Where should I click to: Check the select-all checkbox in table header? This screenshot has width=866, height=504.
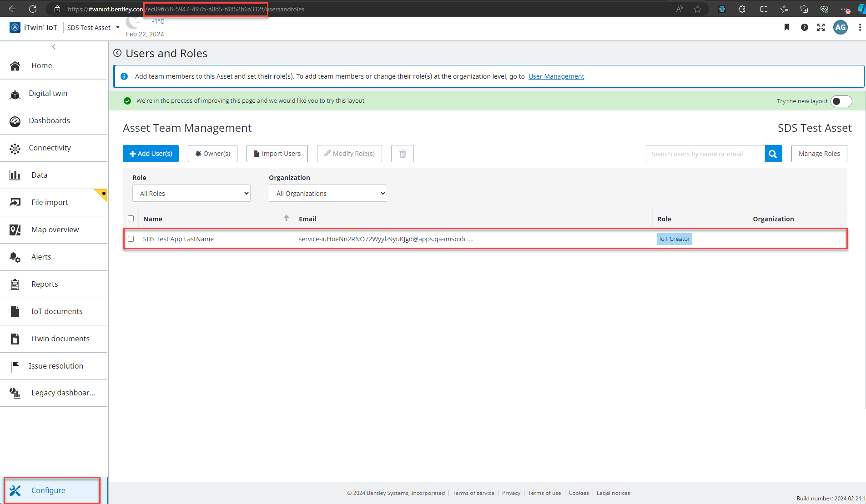[x=131, y=219]
